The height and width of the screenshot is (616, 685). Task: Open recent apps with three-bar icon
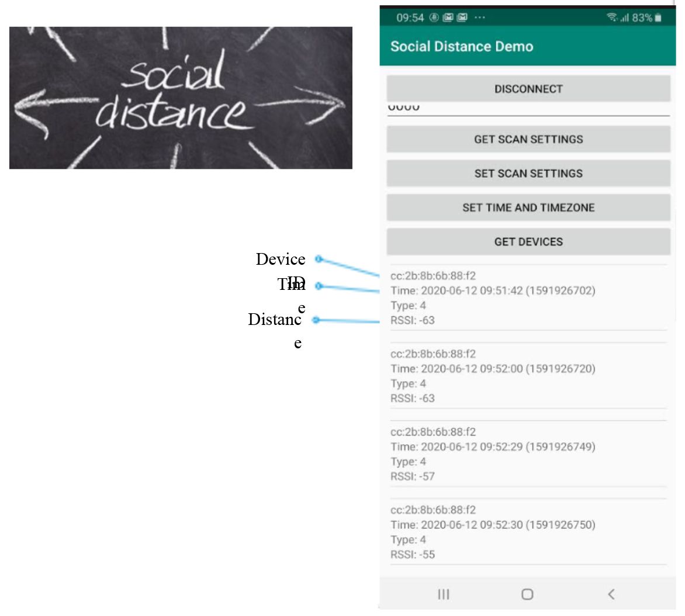tap(444, 594)
